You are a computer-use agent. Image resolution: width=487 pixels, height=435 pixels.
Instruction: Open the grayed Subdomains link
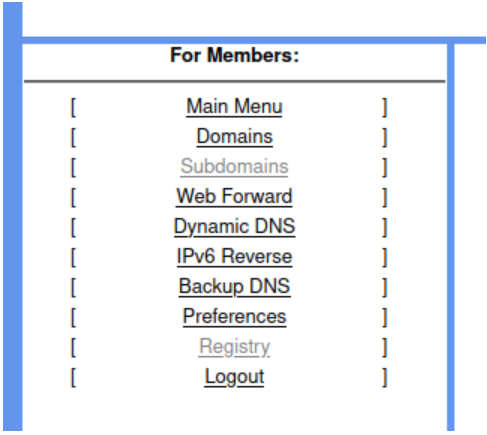click(234, 167)
